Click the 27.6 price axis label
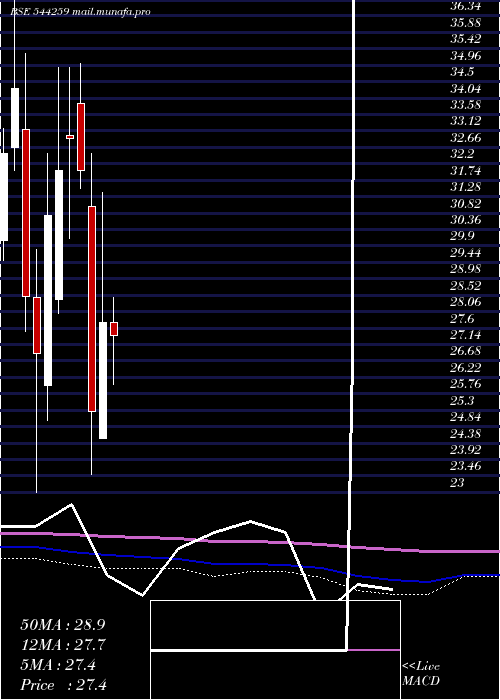This screenshot has width=500, height=700. pos(462,318)
